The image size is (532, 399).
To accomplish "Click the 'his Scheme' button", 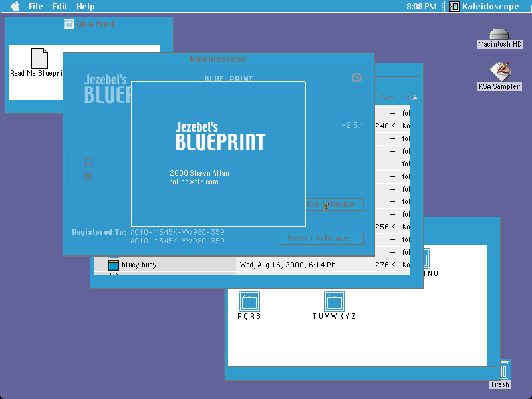I will pos(334,204).
